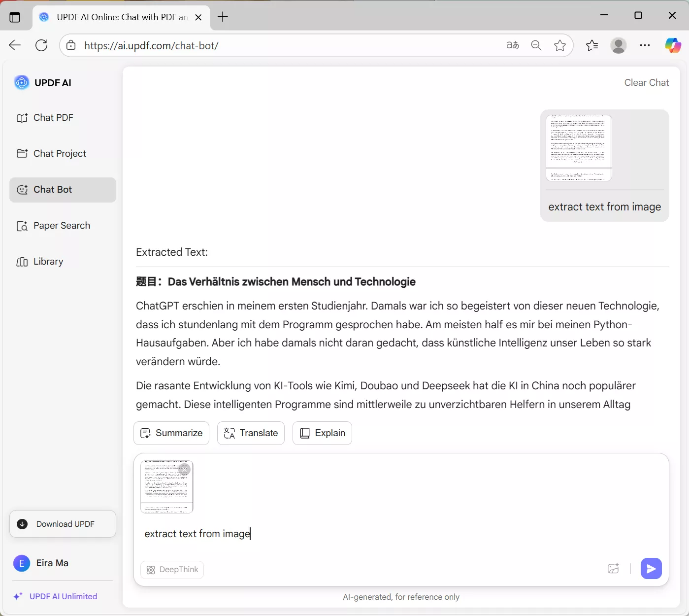Open Paper Search
The height and width of the screenshot is (616, 689).
tap(61, 225)
